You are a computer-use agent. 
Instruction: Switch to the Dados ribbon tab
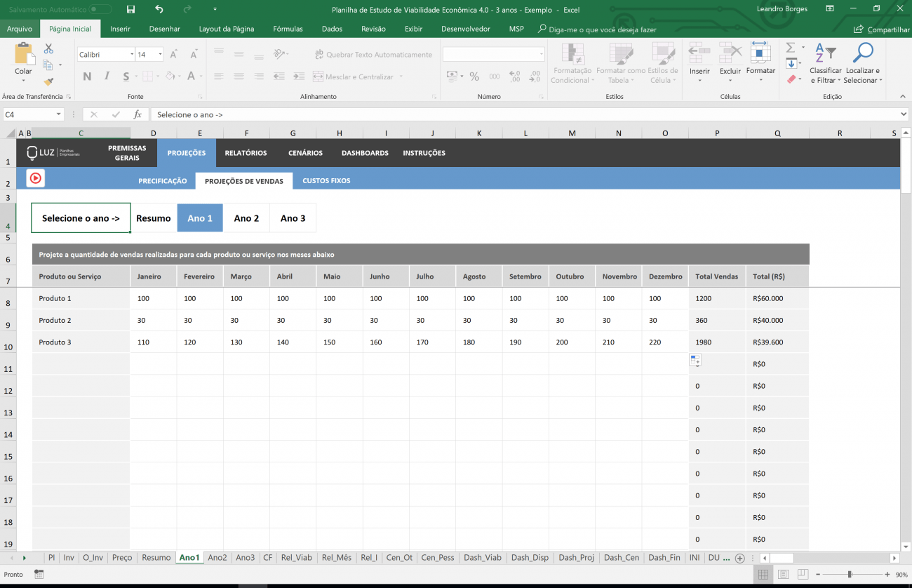pos(332,29)
